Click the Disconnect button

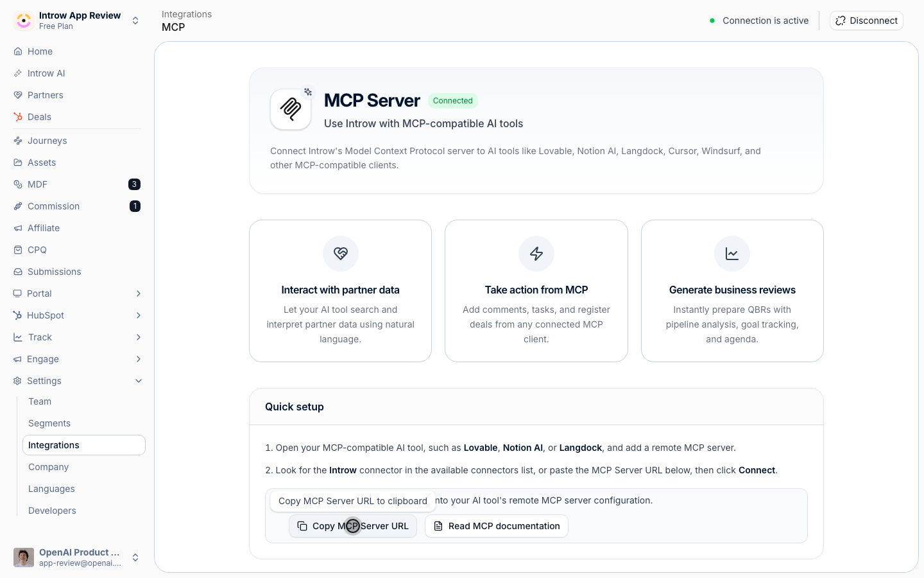coord(866,21)
